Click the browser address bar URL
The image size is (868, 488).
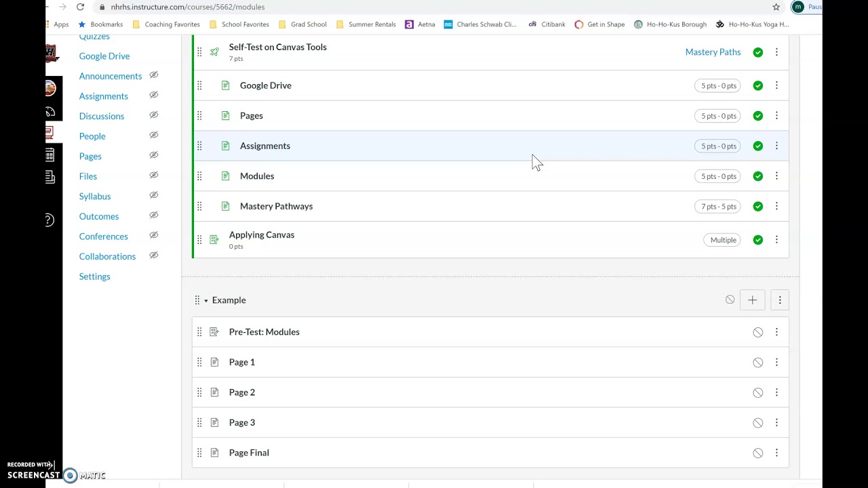coord(188,7)
